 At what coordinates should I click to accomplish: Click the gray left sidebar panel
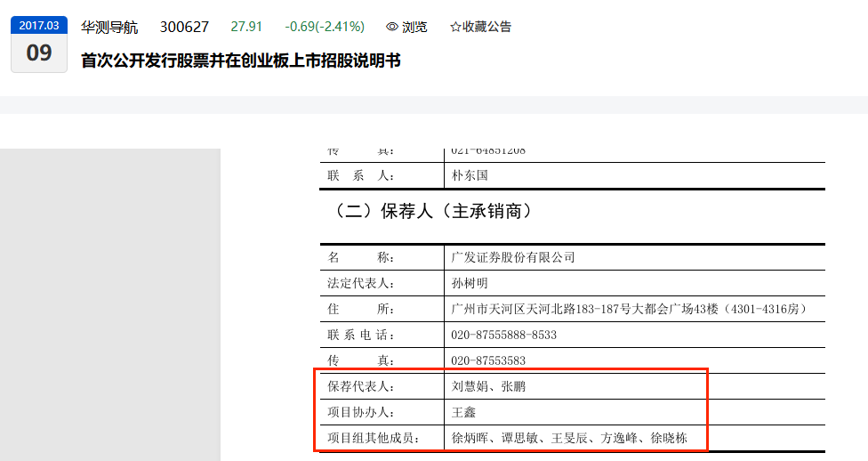(110, 304)
